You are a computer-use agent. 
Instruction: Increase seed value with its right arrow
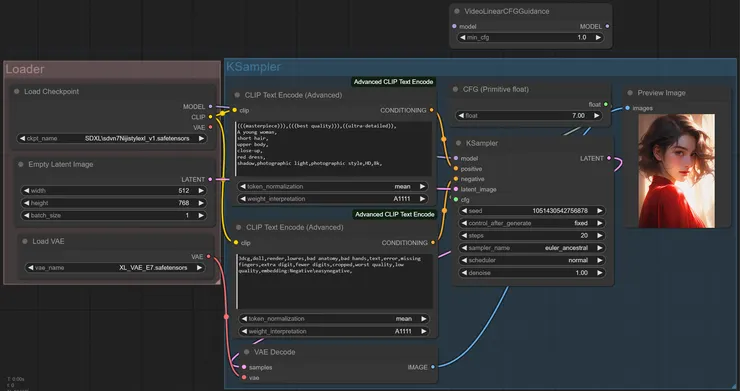click(599, 211)
